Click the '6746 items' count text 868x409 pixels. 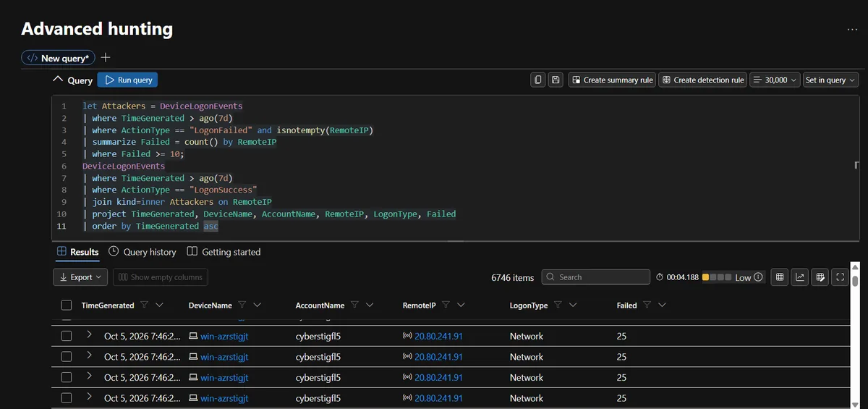[512, 277]
